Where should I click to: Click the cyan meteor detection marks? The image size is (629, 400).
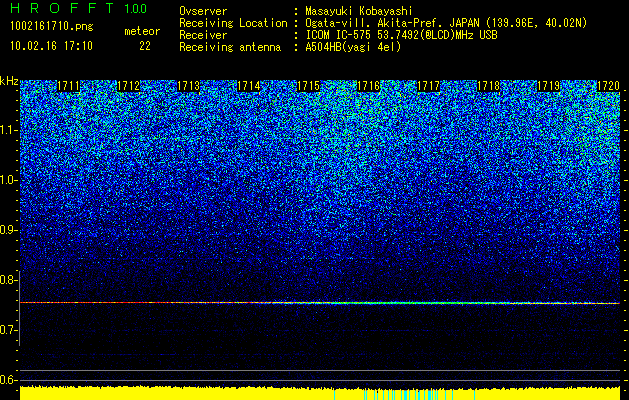click(x=405, y=394)
